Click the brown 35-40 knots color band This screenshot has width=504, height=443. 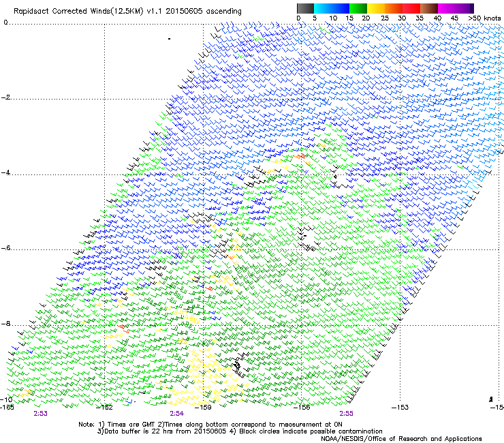pyautogui.click(x=429, y=8)
